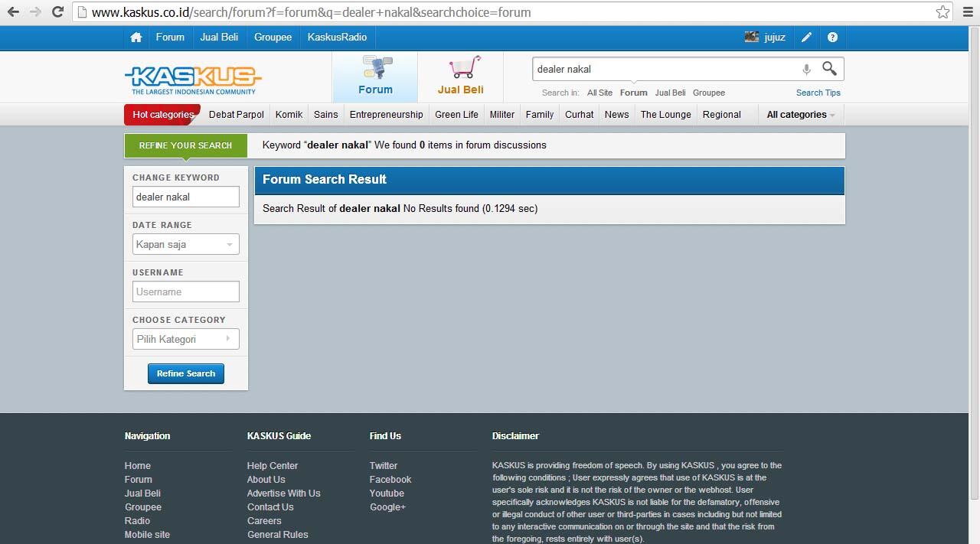Open Sains category
Image resolution: width=980 pixels, height=544 pixels.
(325, 115)
